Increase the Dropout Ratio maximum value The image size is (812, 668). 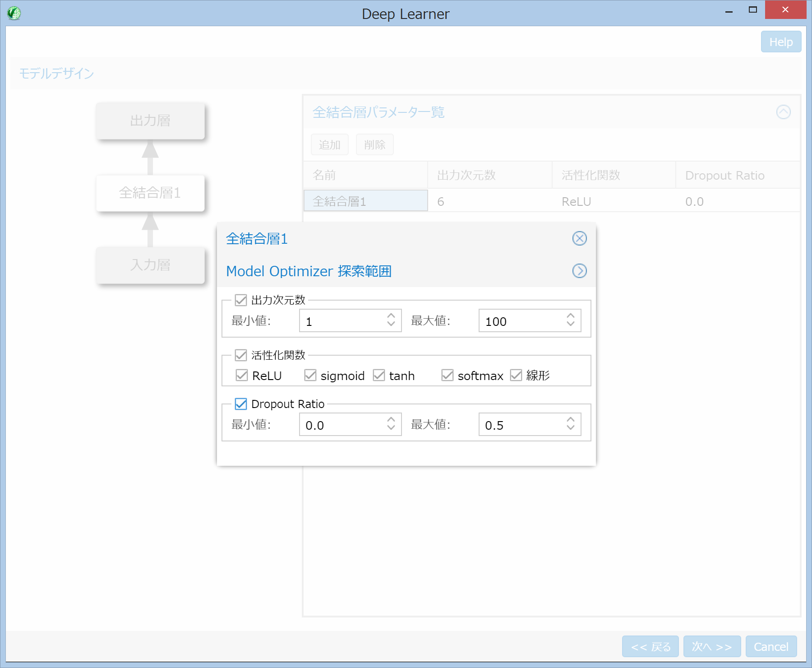click(571, 420)
